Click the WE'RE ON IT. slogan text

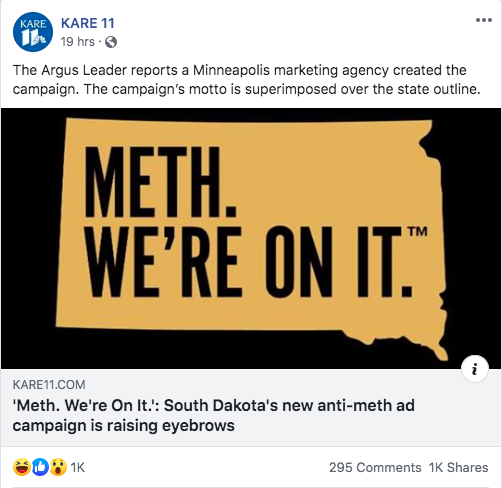click(x=248, y=261)
